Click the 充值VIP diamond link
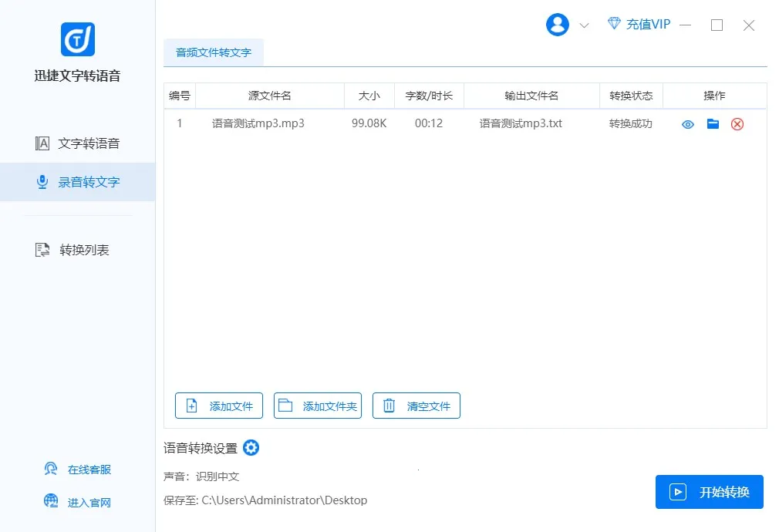The image size is (779, 532). [x=639, y=25]
